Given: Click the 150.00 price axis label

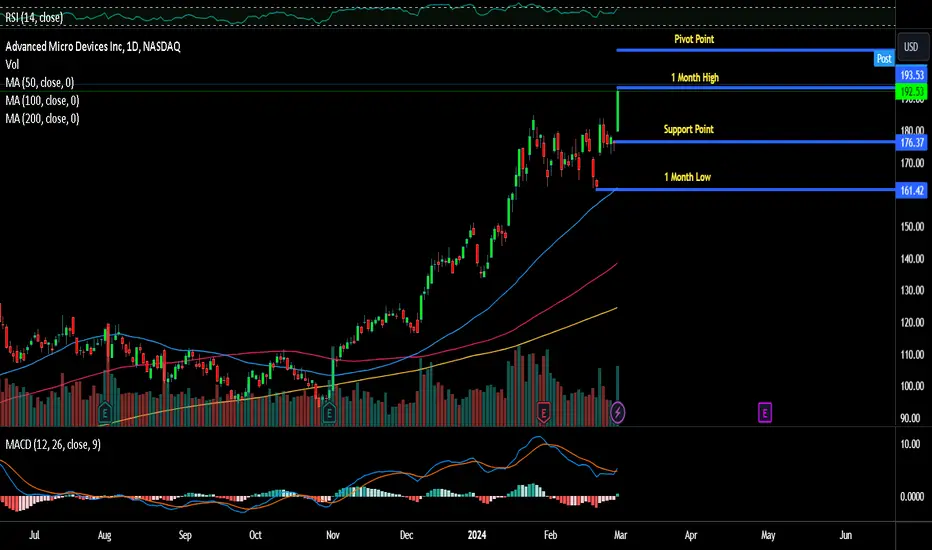Looking at the screenshot, I should (x=912, y=227).
